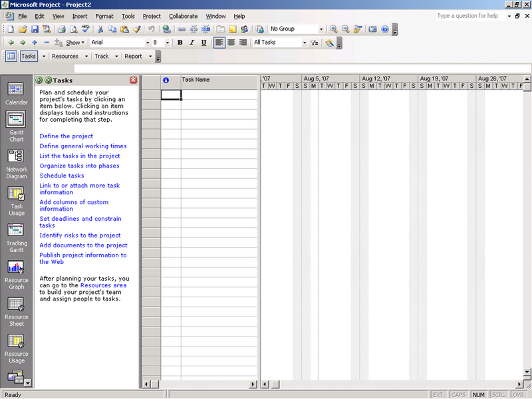The height and width of the screenshot is (399, 532).
Task: Expand the Resources guide dropdown arrow
Action: click(86, 57)
